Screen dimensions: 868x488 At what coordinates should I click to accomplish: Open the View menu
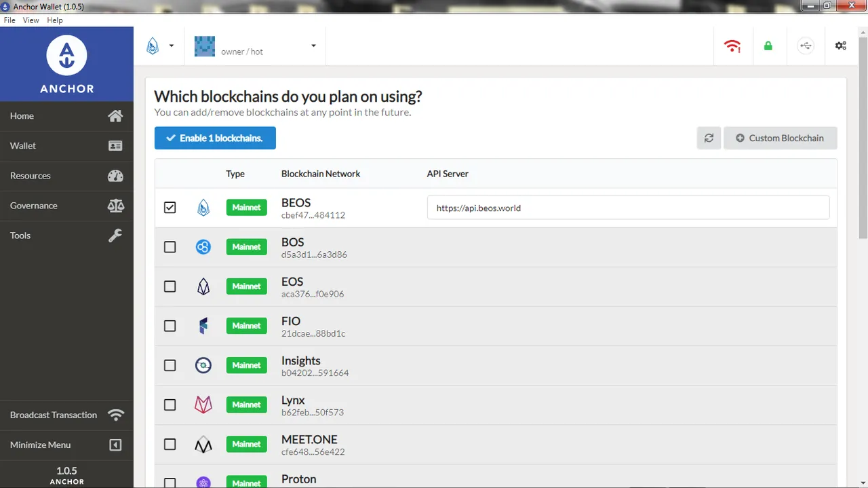[x=31, y=20]
